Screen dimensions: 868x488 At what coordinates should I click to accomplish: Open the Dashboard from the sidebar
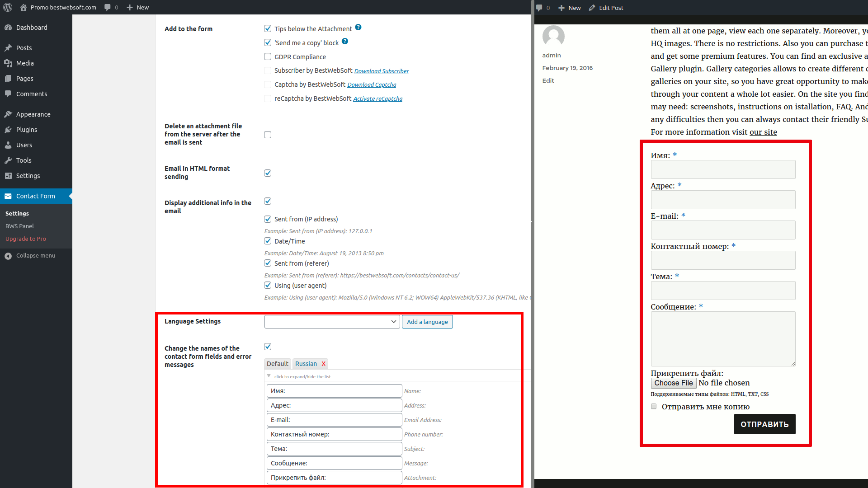click(31, 27)
